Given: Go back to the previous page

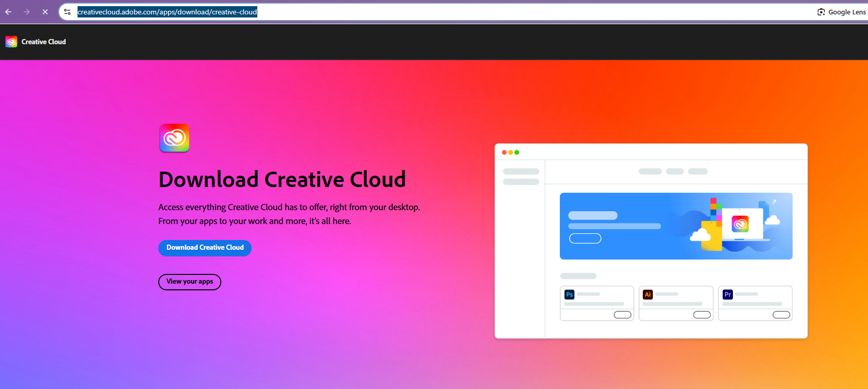Looking at the screenshot, I should (9, 12).
